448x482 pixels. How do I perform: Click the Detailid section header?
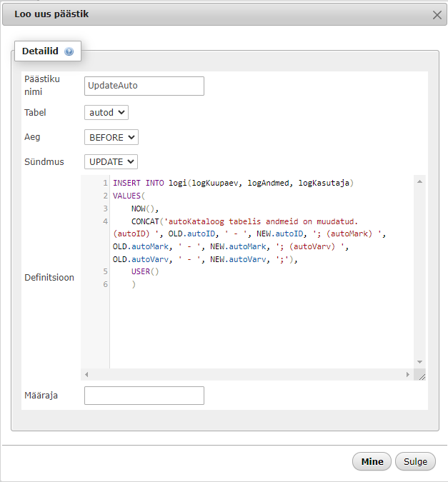click(48, 51)
